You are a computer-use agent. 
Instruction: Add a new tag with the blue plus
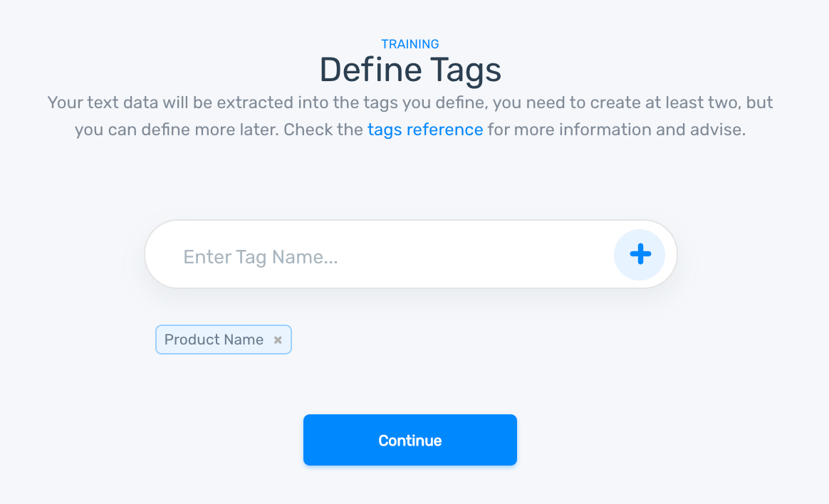tap(640, 254)
